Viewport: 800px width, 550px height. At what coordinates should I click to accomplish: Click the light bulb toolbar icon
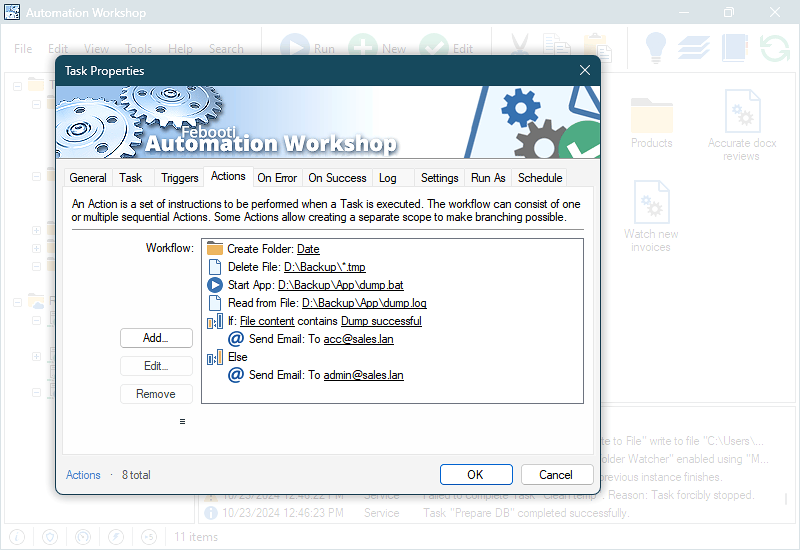[656, 47]
